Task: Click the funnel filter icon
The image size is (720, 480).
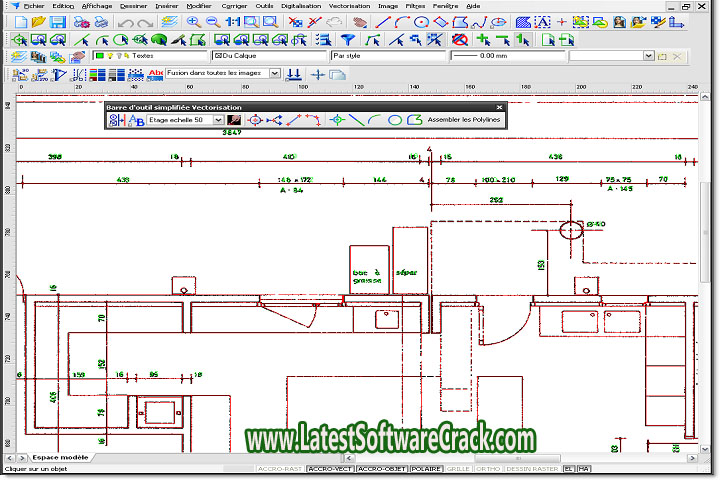Action: pyautogui.click(x=347, y=40)
